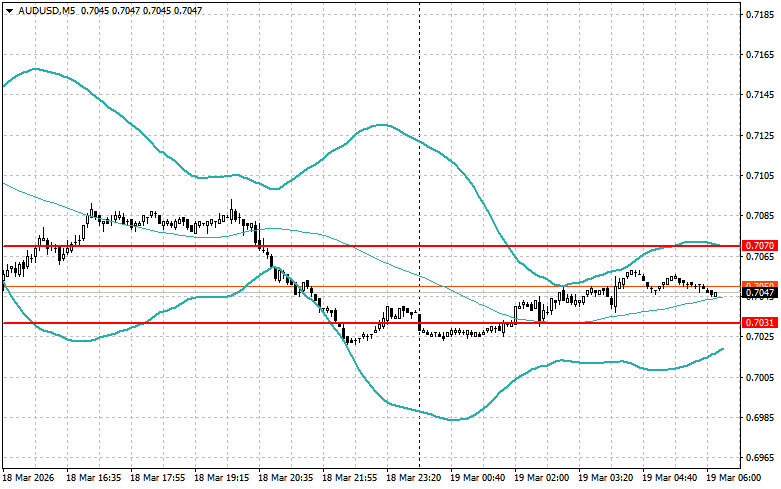The width and height of the screenshot is (781, 489).
Task: Click the black 0.7047 current price tag
Action: [761, 293]
